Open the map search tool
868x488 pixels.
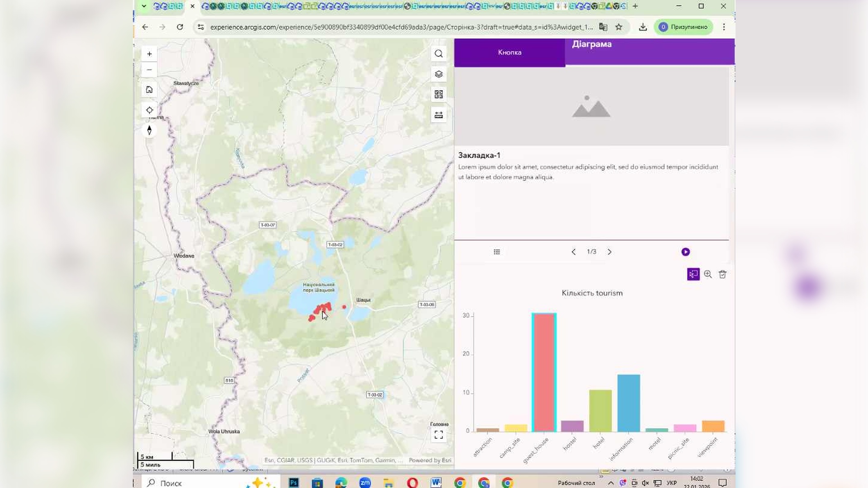pyautogui.click(x=439, y=54)
